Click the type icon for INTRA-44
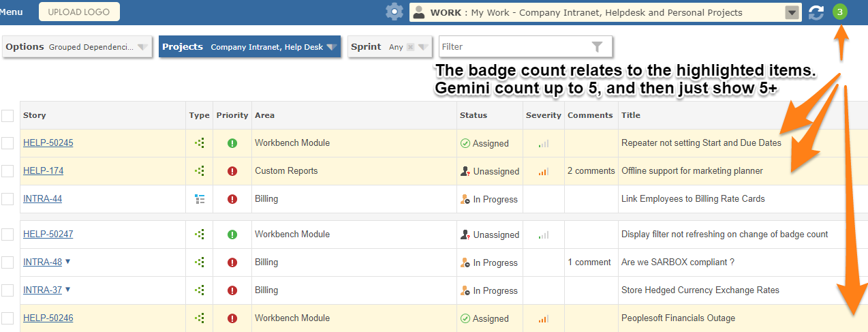 point(200,199)
